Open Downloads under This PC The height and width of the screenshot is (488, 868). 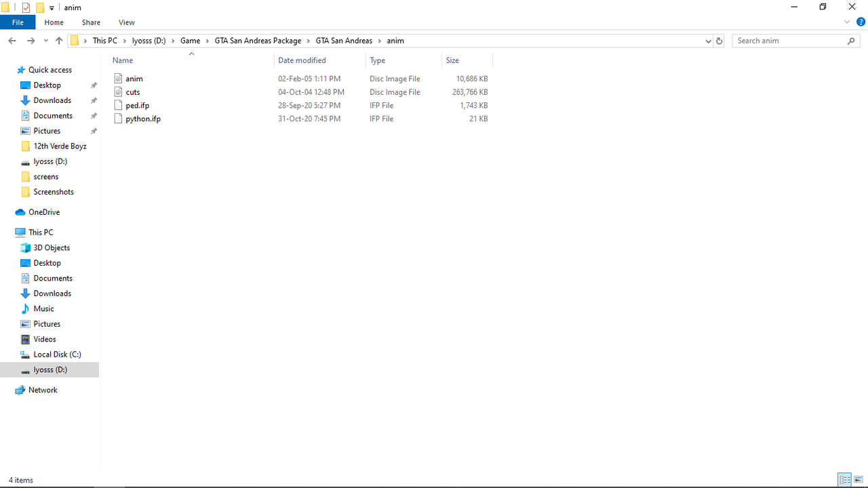tap(52, 293)
